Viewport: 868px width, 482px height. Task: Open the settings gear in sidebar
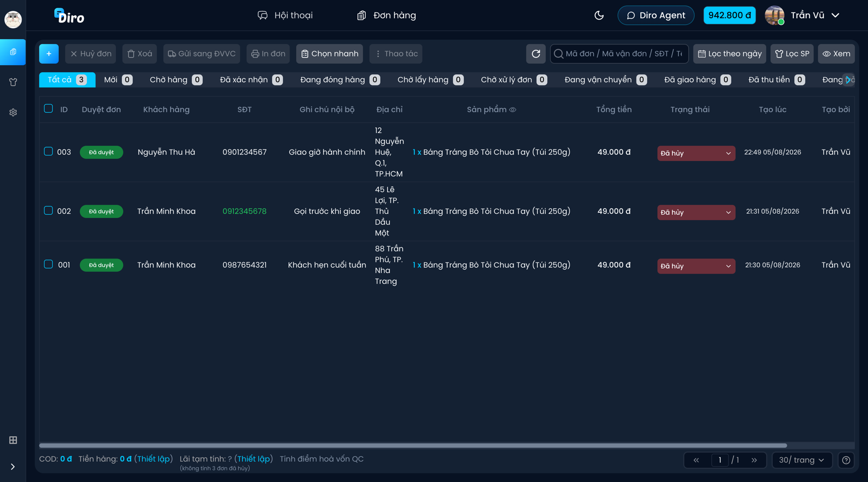[13, 112]
